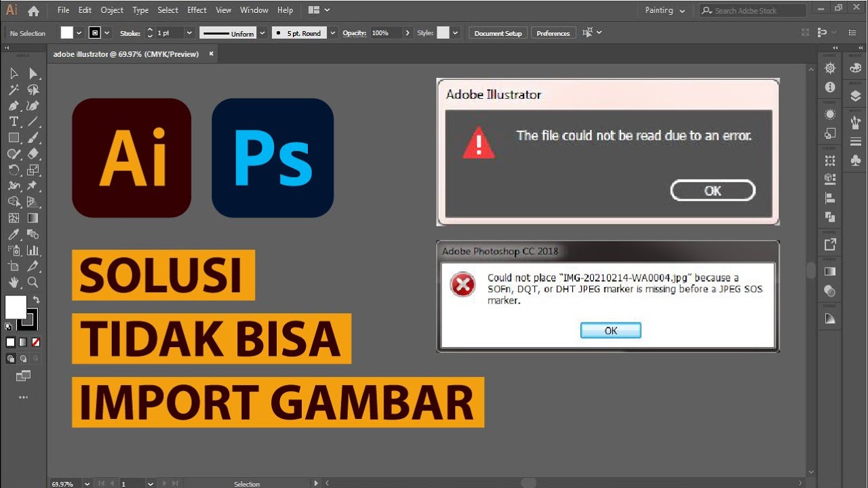The image size is (868, 488).
Task: Set paint mode to Color
Action: (10, 342)
